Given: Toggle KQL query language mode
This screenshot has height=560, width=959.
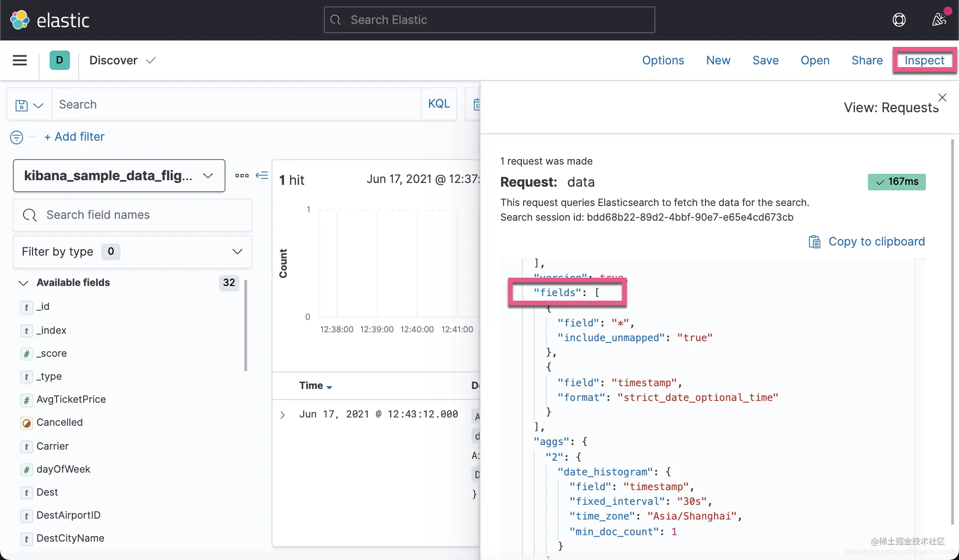Looking at the screenshot, I should coord(439,103).
